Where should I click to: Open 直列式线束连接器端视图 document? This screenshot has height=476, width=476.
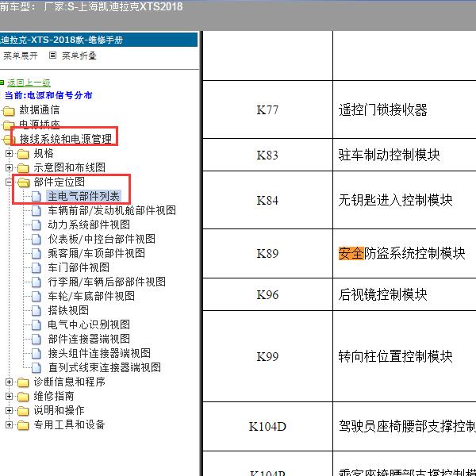click(x=105, y=367)
